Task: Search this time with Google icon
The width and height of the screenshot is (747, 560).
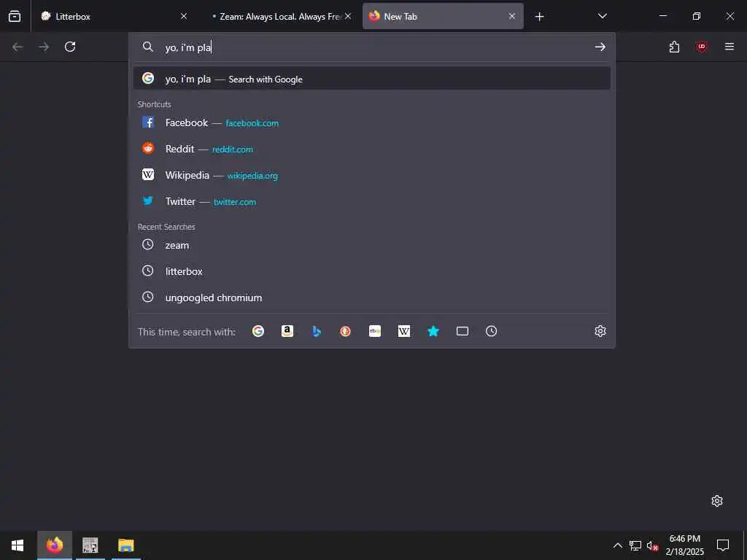Action: tap(258, 331)
